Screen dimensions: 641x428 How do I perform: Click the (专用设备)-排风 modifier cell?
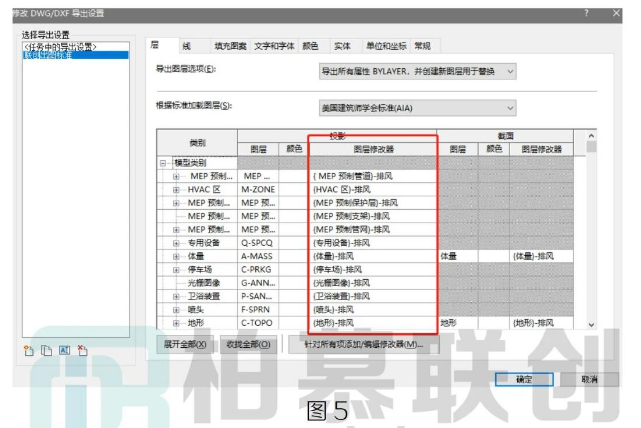click(x=373, y=243)
